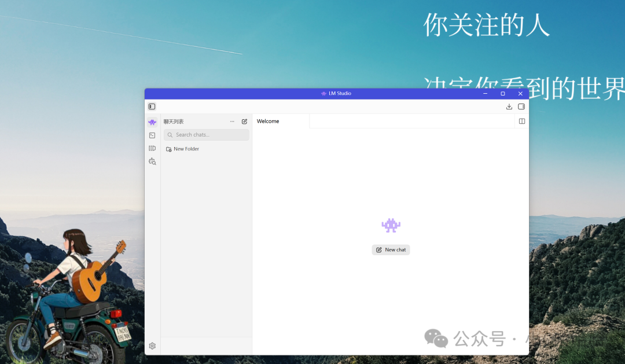This screenshot has height=364, width=625.
Task: Toggle right side panel icon
Action: pos(521,106)
